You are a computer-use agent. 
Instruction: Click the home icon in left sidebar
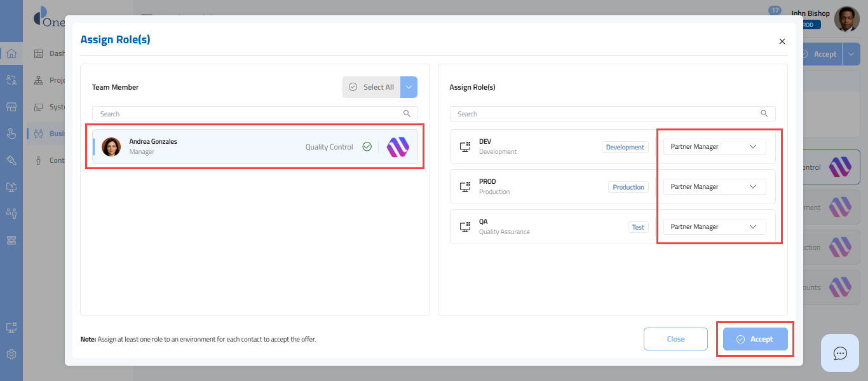(x=11, y=53)
